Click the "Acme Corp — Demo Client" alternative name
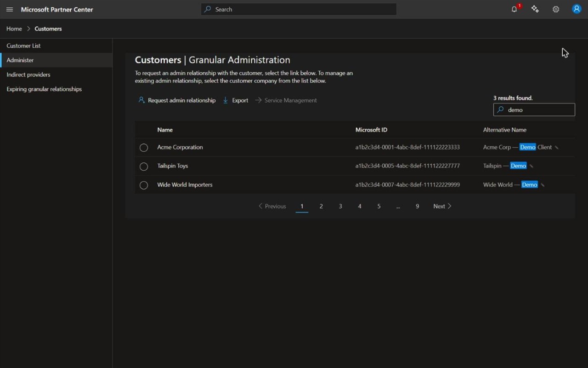This screenshot has width=588, height=368. (518, 147)
